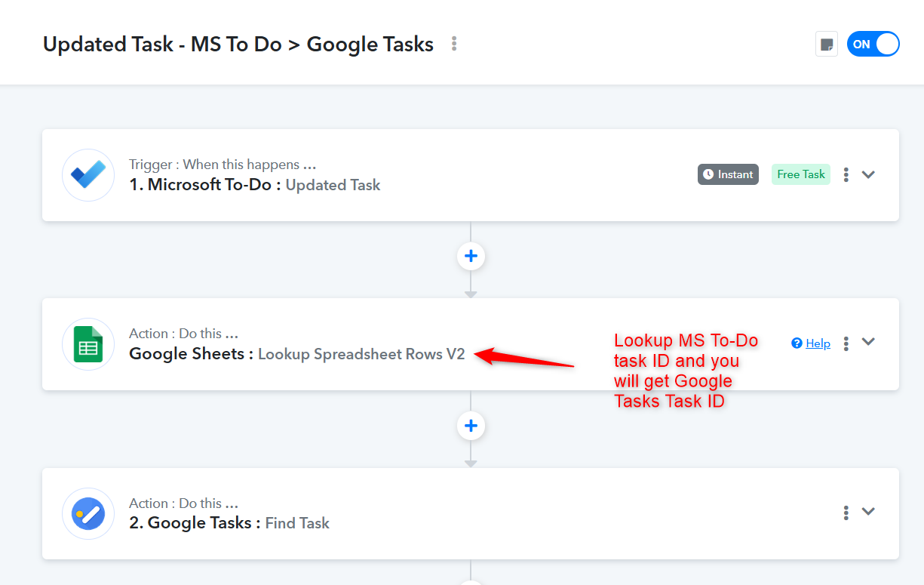Click the workflow title text to rename
The image size is (924, 585).
point(238,45)
